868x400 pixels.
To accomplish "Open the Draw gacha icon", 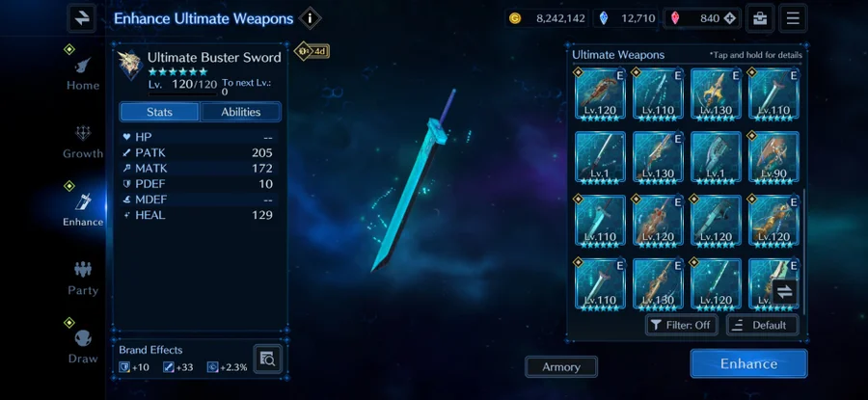I will tap(83, 346).
